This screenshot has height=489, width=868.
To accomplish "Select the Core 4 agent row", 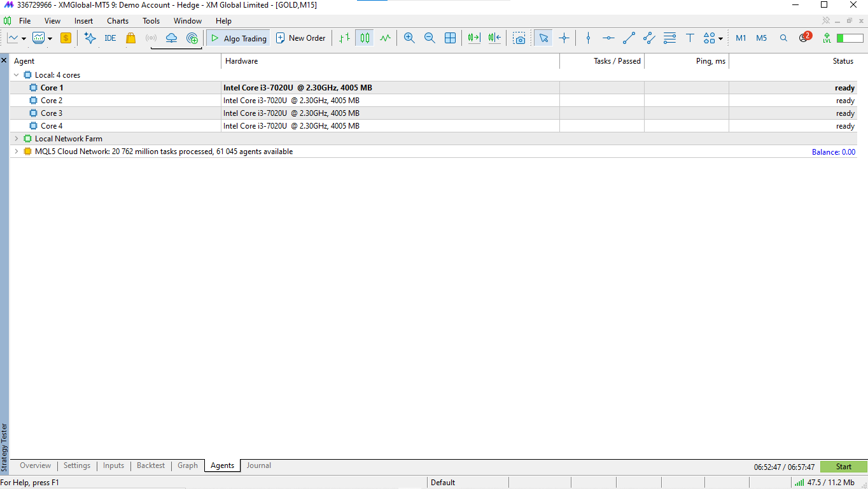I will [433, 126].
